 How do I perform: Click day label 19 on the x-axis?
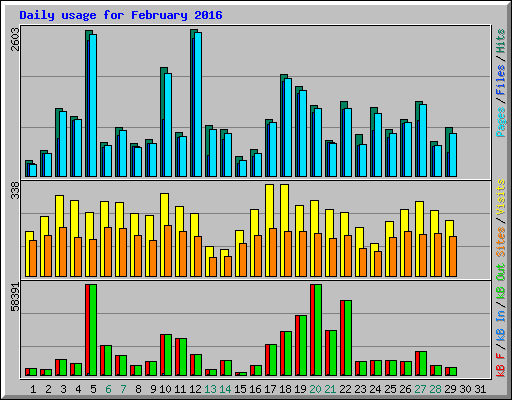[x=300, y=389]
